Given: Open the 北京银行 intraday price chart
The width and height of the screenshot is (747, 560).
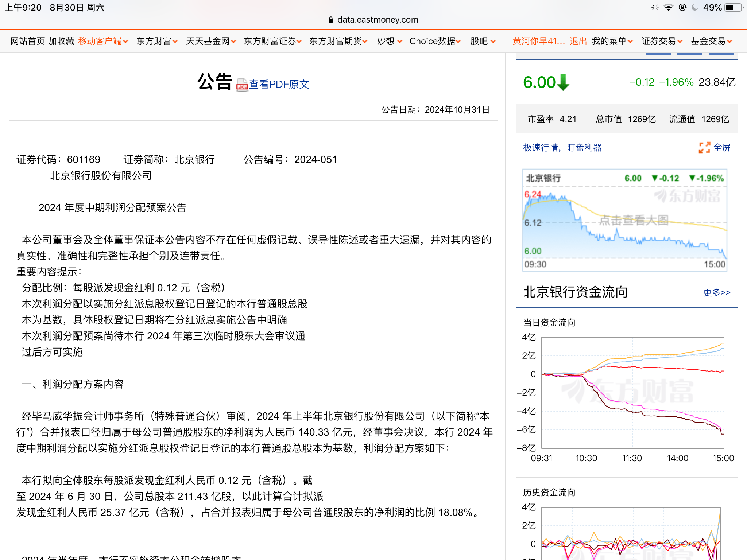Looking at the screenshot, I should tap(625, 220).
